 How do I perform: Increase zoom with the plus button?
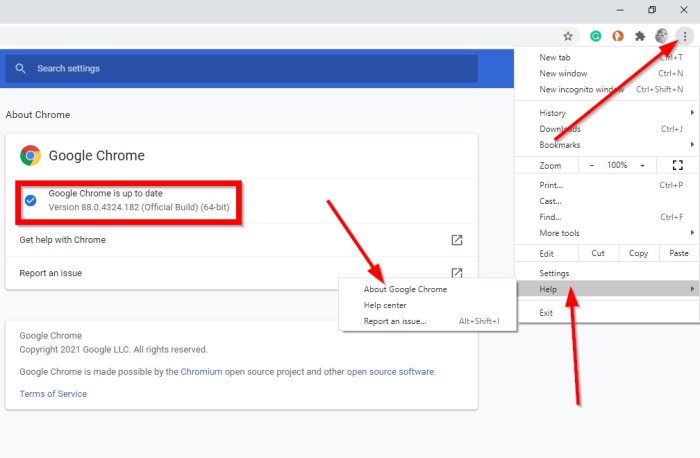642,165
